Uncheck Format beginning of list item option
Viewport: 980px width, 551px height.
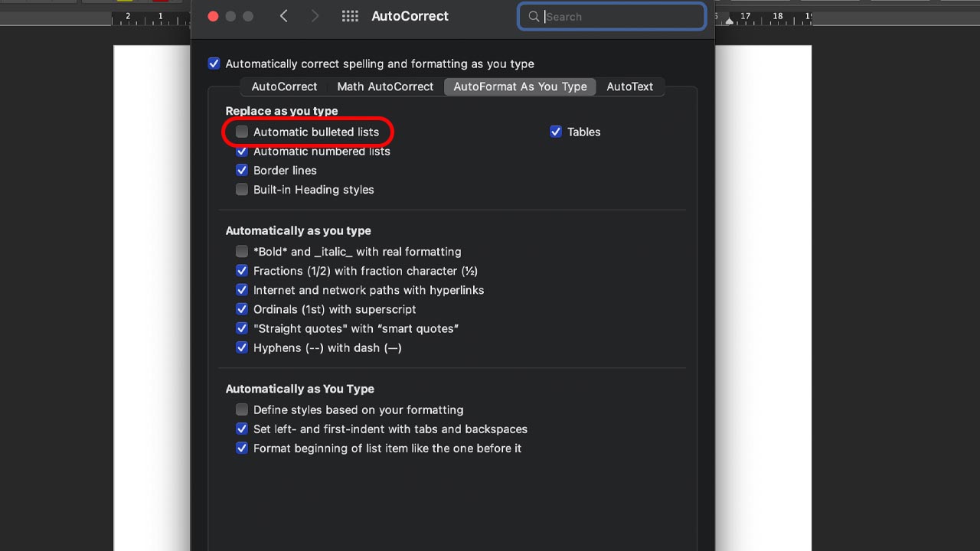click(242, 448)
